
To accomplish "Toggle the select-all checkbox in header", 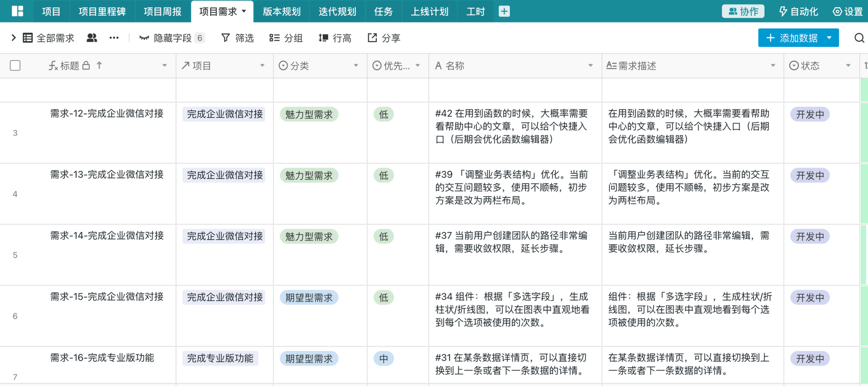I will (15, 66).
